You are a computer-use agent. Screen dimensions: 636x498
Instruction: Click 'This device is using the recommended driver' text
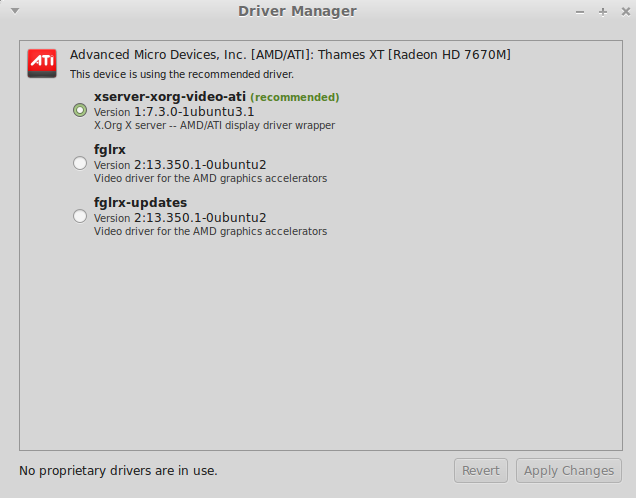tap(182, 75)
